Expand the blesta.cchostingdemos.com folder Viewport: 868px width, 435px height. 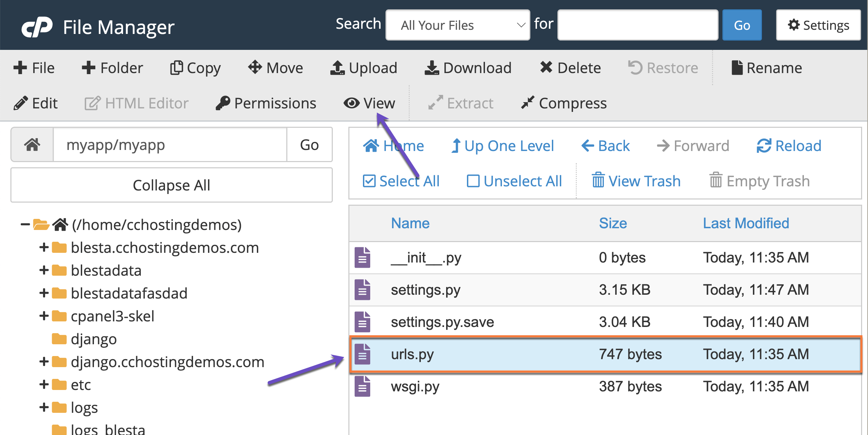coord(43,247)
